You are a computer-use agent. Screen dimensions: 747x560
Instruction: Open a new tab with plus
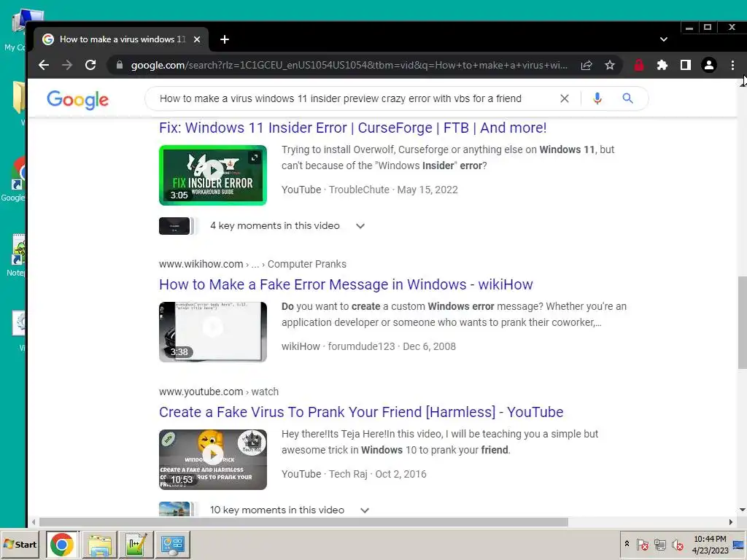pos(225,39)
